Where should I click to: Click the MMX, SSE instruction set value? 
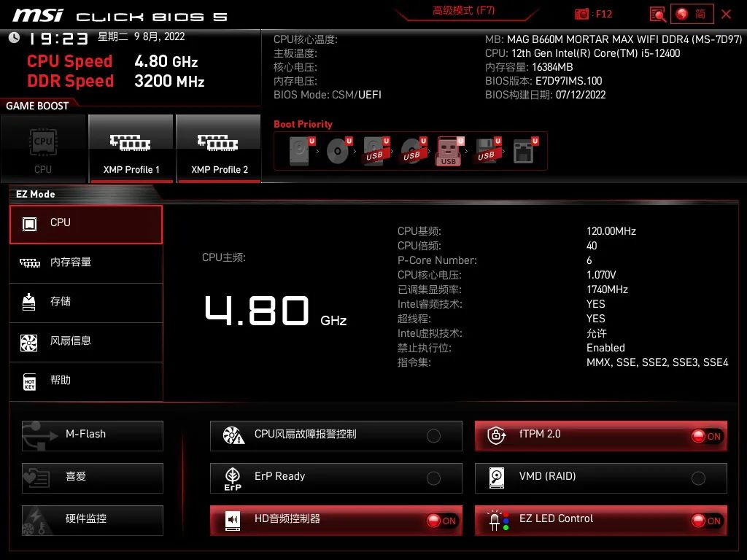click(x=657, y=363)
